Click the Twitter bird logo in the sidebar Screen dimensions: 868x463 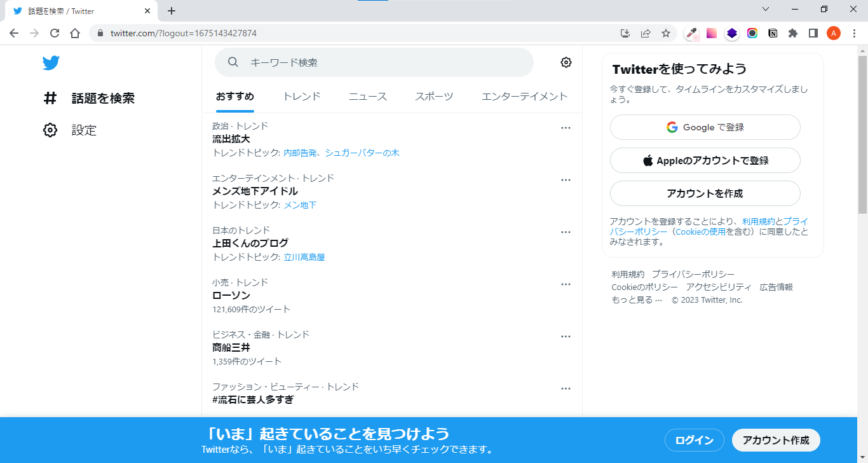(51, 62)
